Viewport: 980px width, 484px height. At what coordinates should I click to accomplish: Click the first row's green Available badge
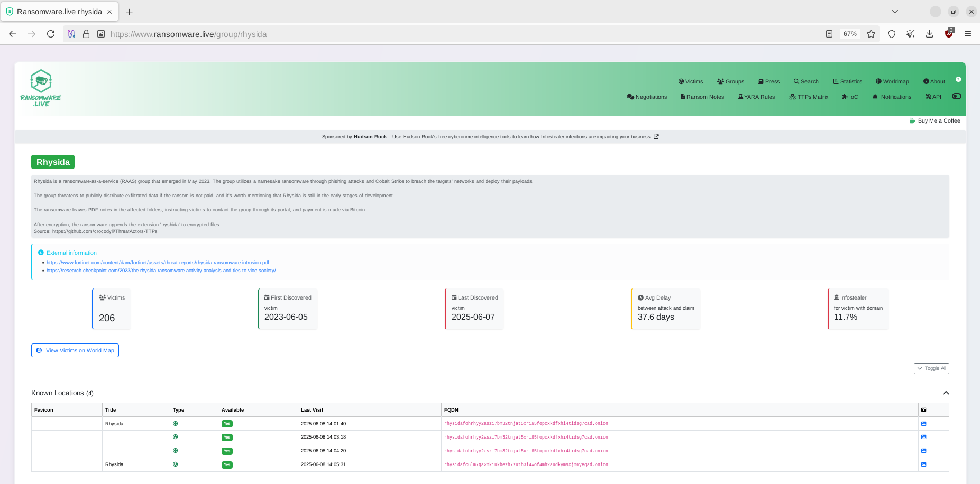pyautogui.click(x=226, y=423)
